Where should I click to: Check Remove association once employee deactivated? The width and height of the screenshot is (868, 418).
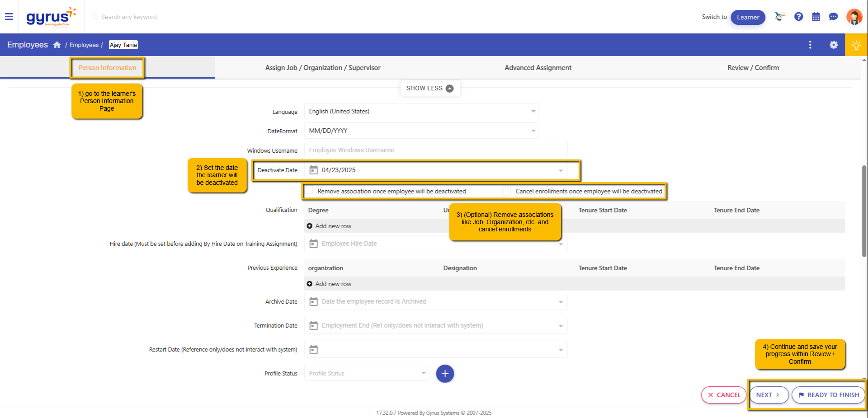pyautogui.click(x=309, y=191)
